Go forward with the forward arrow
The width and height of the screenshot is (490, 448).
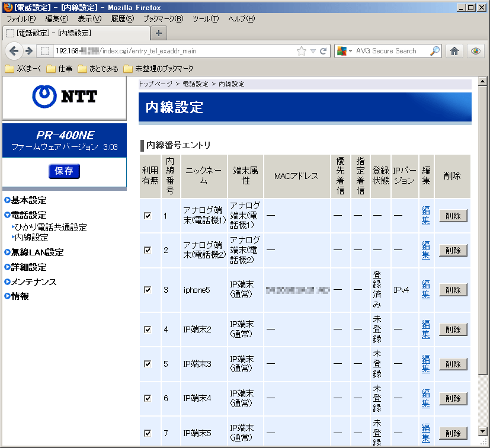click(29, 51)
